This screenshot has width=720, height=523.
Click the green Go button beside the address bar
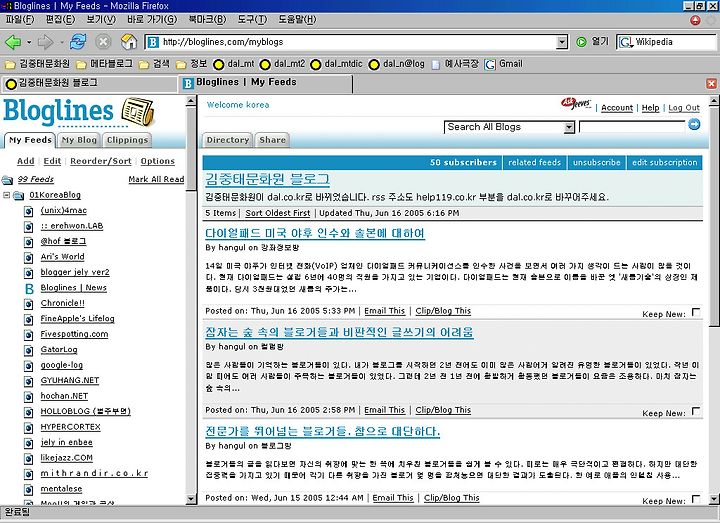coord(581,42)
